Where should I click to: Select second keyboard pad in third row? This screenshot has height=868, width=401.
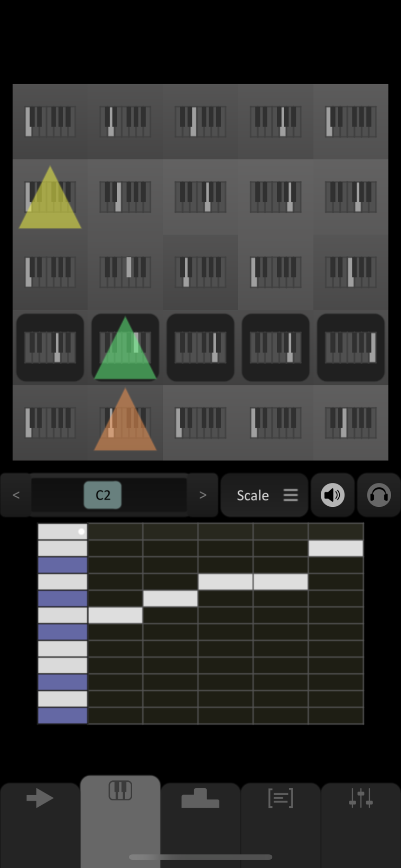pyautogui.click(x=125, y=272)
